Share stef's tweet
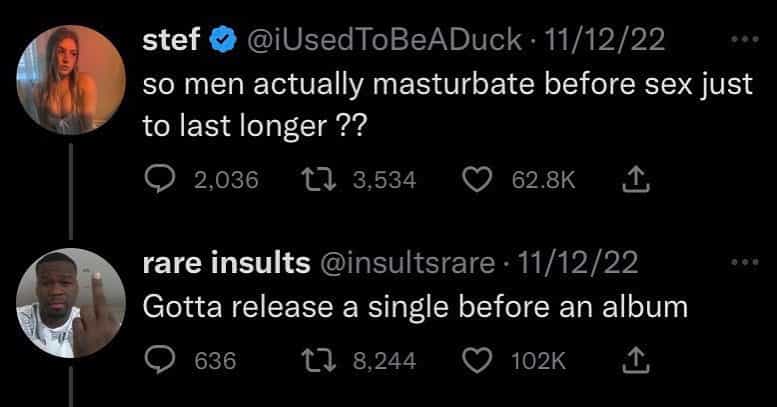This screenshot has width=777, height=407. 631,179
